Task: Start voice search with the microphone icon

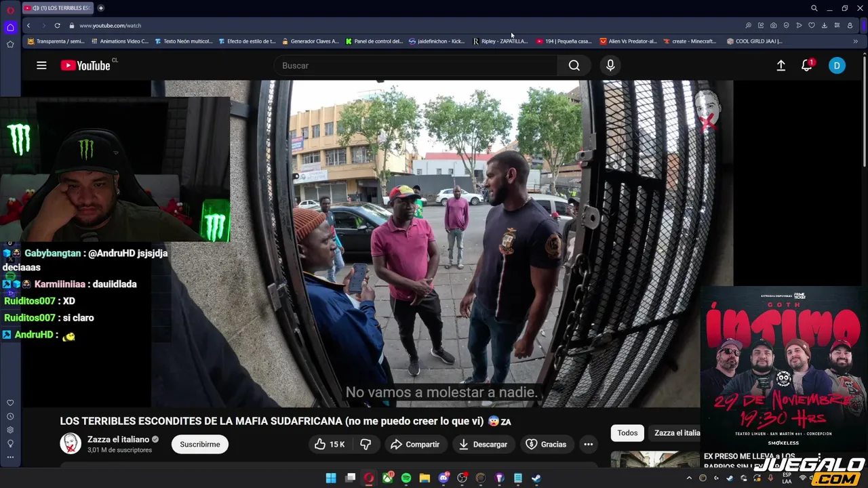Action: 610,66
